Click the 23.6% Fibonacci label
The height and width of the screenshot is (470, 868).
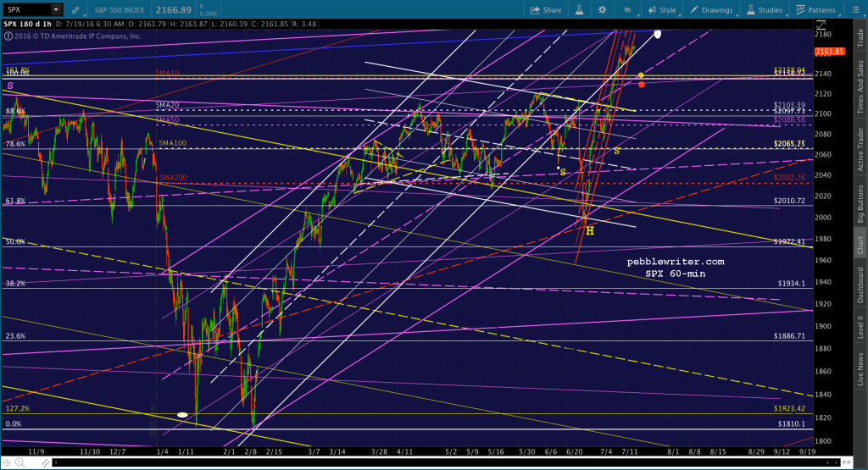pos(15,335)
